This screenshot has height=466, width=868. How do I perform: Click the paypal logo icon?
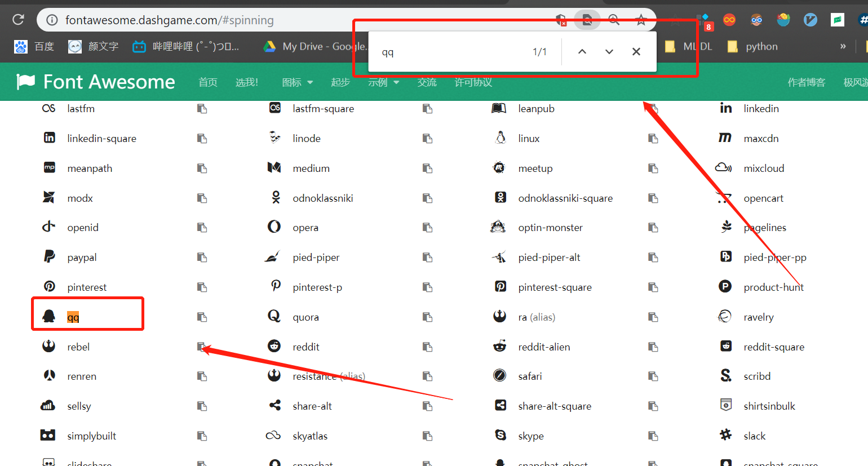pos(50,256)
